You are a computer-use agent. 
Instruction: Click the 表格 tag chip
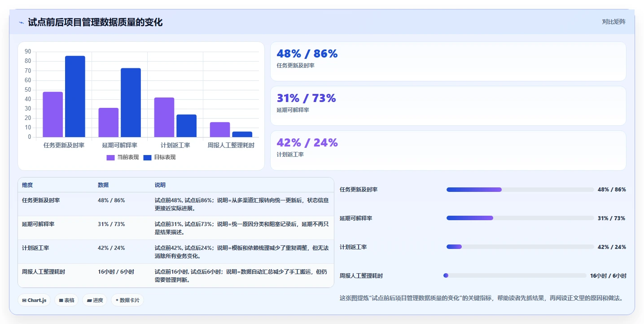click(x=66, y=300)
